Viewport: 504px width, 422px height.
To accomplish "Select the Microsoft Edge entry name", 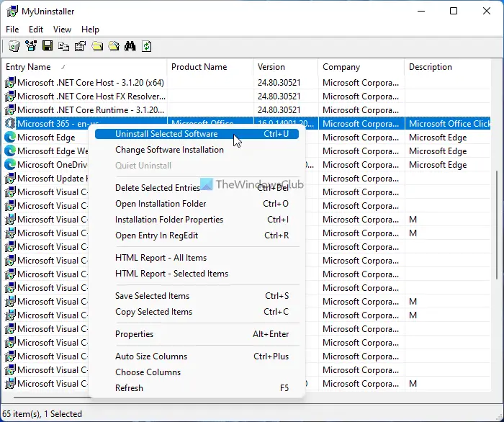I will (x=46, y=138).
